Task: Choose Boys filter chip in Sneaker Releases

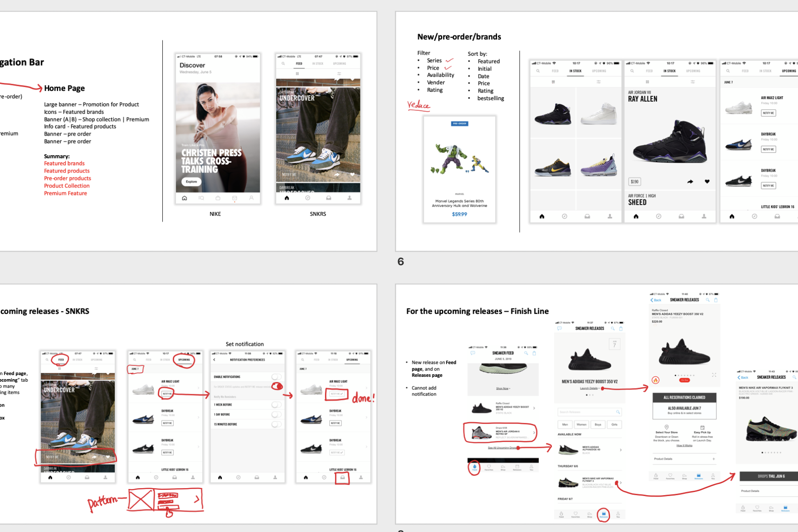Action: click(x=598, y=424)
